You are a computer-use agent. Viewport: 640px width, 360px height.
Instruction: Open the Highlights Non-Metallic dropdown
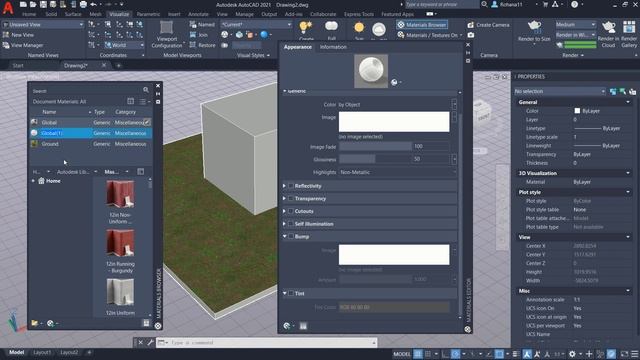[x=397, y=172]
